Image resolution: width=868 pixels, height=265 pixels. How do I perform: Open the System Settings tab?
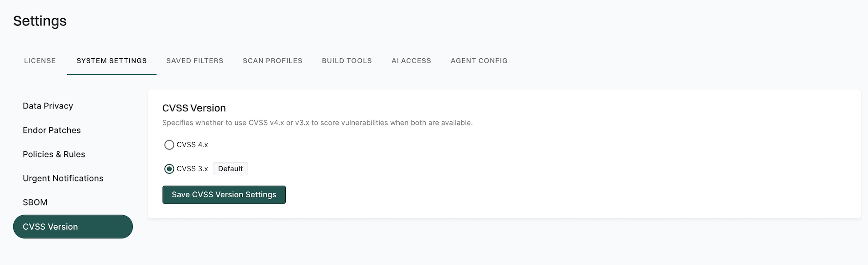coord(112,61)
